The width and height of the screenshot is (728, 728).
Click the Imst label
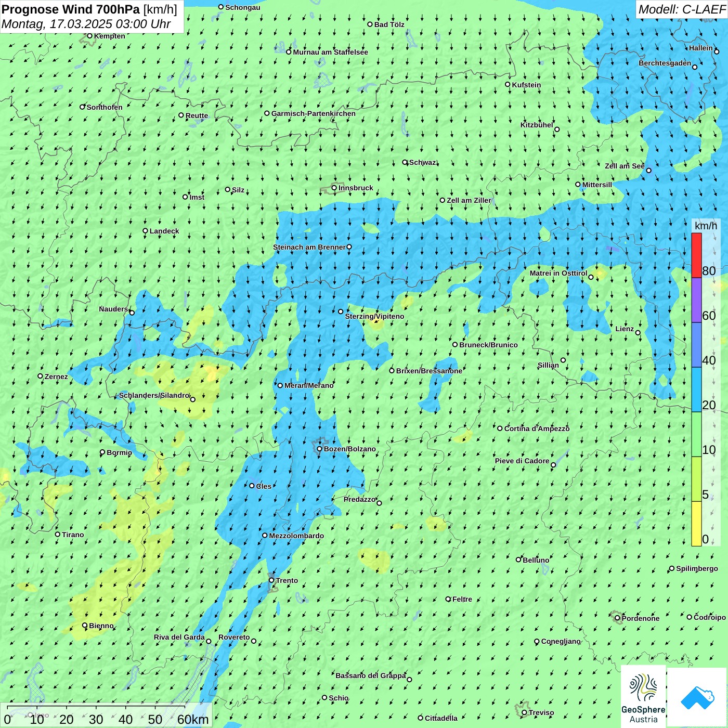click(197, 197)
